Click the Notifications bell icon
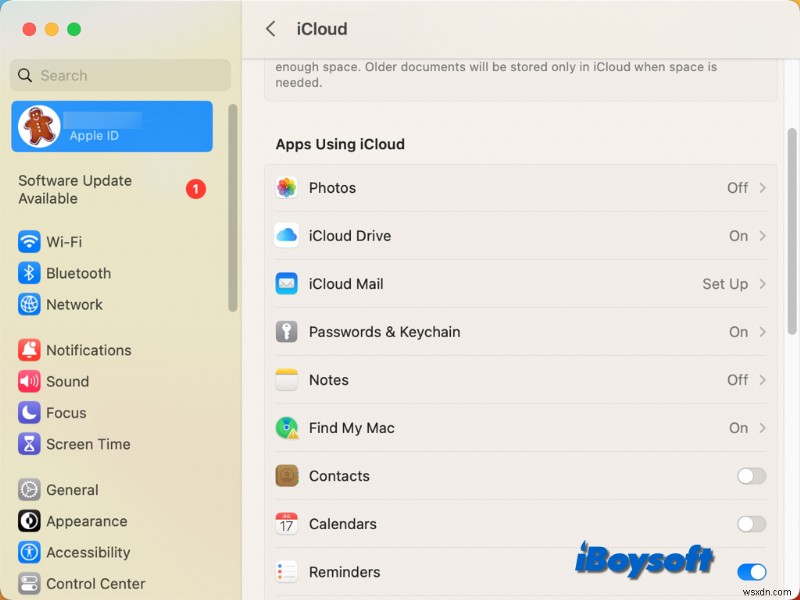 pos(29,350)
